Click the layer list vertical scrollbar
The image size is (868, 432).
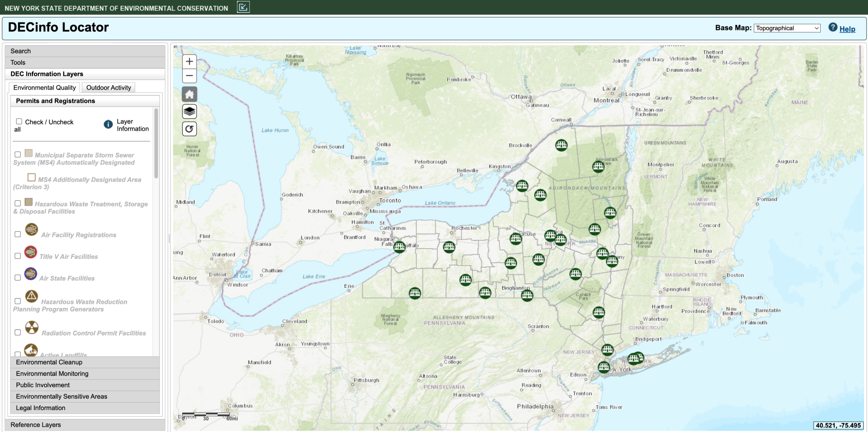(x=156, y=143)
